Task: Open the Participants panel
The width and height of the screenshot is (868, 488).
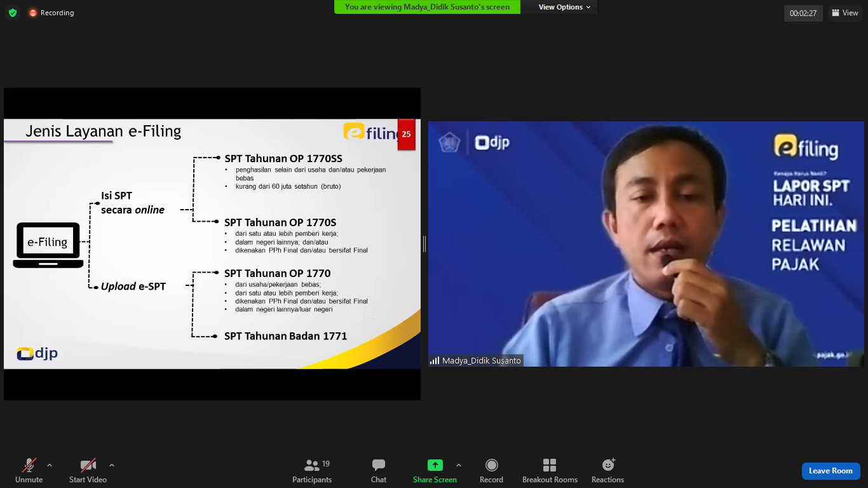Action: click(x=312, y=471)
